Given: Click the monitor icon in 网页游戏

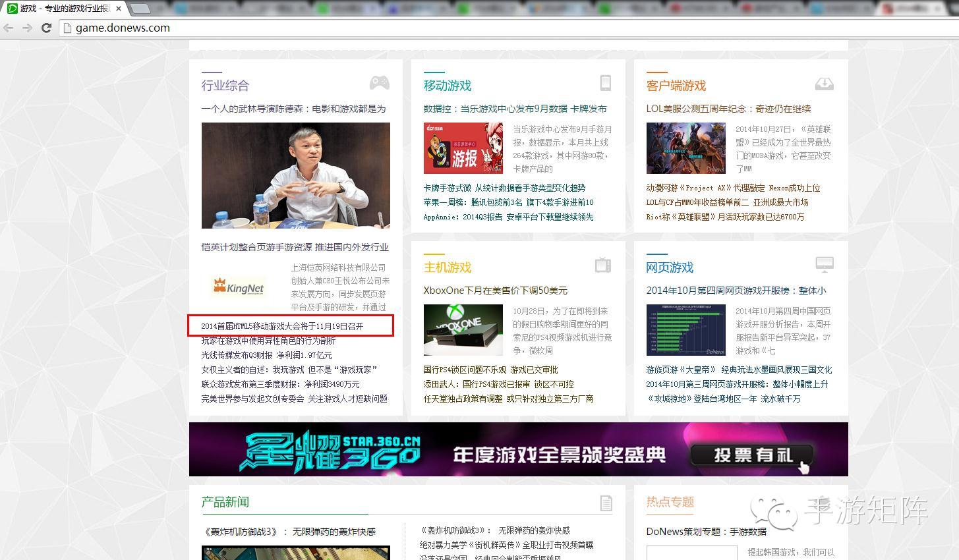Looking at the screenshot, I should pyautogui.click(x=825, y=265).
